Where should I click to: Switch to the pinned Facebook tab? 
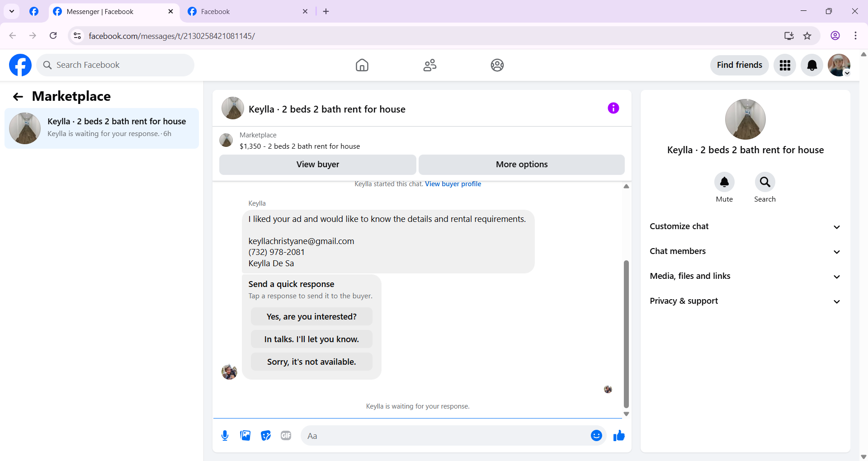pyautogui.click(x=34, y=11)
